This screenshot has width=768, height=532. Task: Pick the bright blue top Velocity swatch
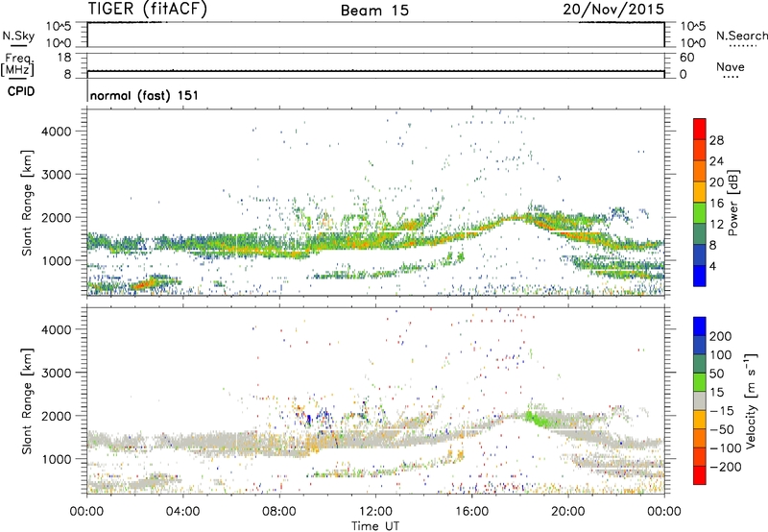(x=700, y=326)
